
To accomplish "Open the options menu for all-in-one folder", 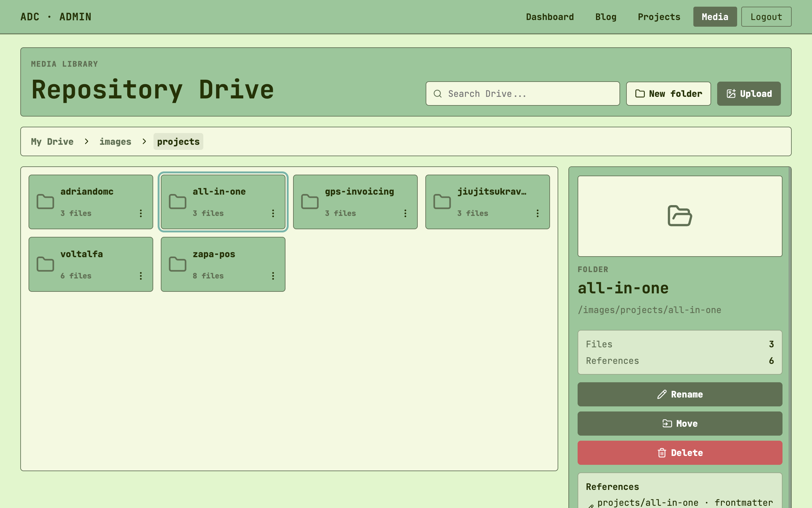I will (x=273, y=213).
